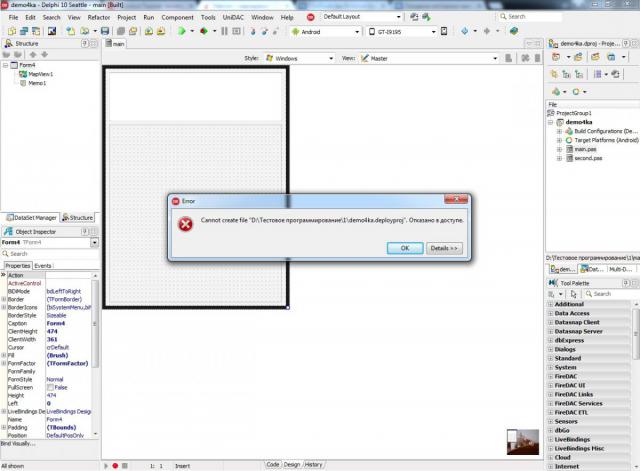Click the Bind Visually link
The image size is (640, 471).
tap(18, 444)
